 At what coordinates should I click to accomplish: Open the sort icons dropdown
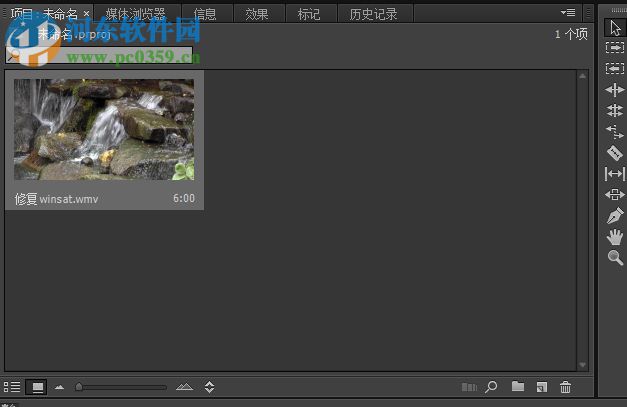(x=210, y=387)
